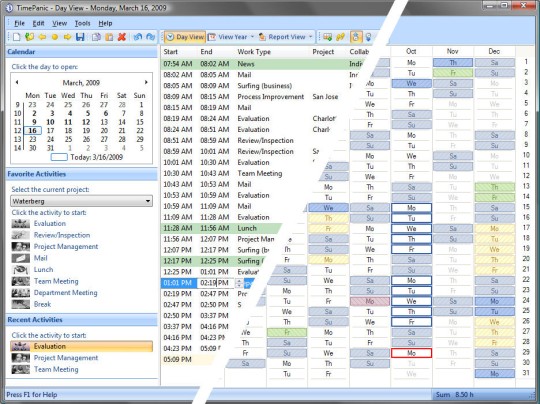Click the undo toolbar icon

pos(138,37)
